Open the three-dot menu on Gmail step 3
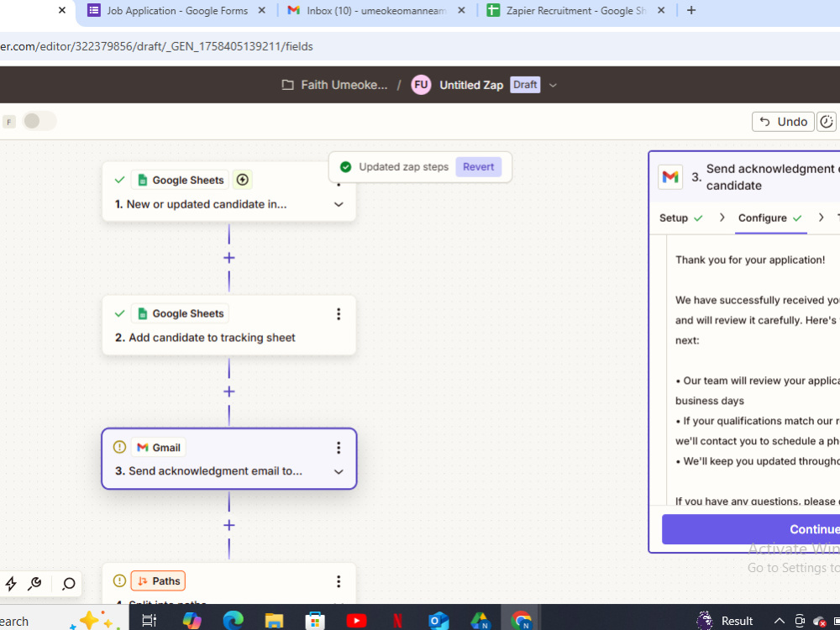840x630 pixels. click(339, 448)
